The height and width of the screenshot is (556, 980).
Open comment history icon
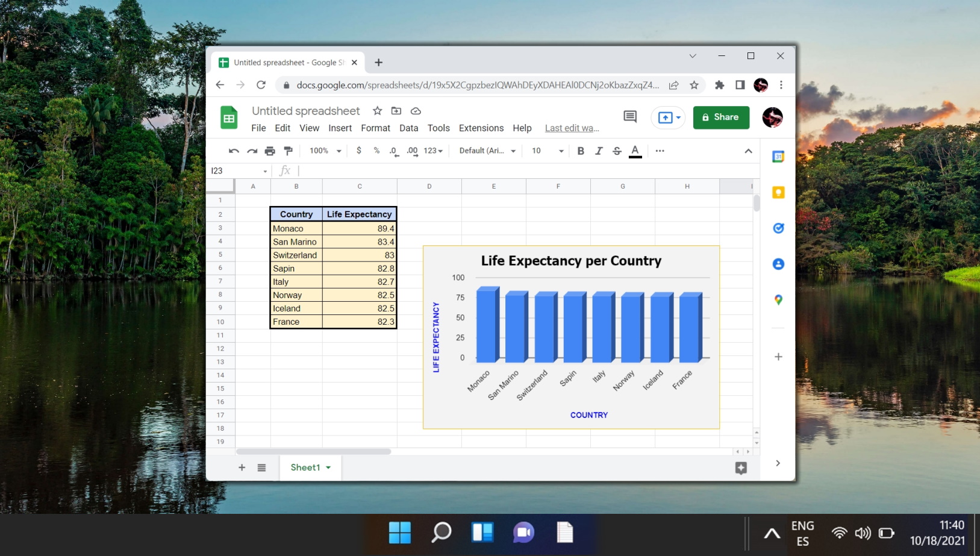[x=630, y=117]
